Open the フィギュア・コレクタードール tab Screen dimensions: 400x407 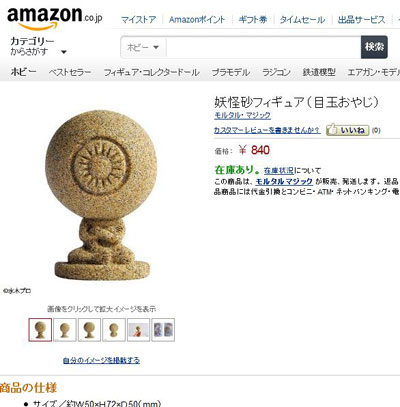(151, 72)
